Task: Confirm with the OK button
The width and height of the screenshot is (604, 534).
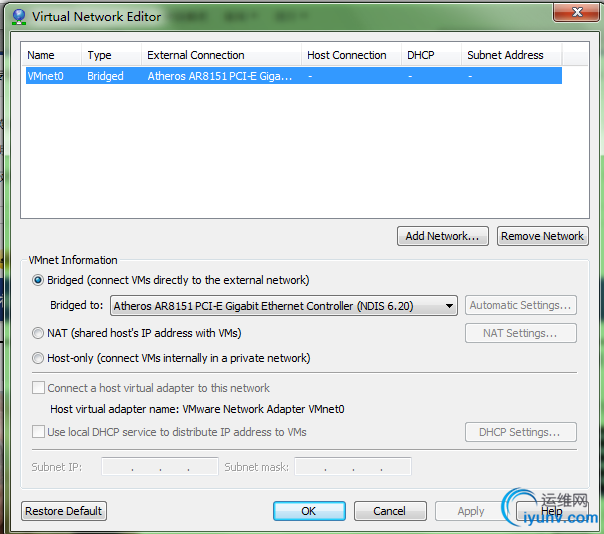Action: coord(309,511)
